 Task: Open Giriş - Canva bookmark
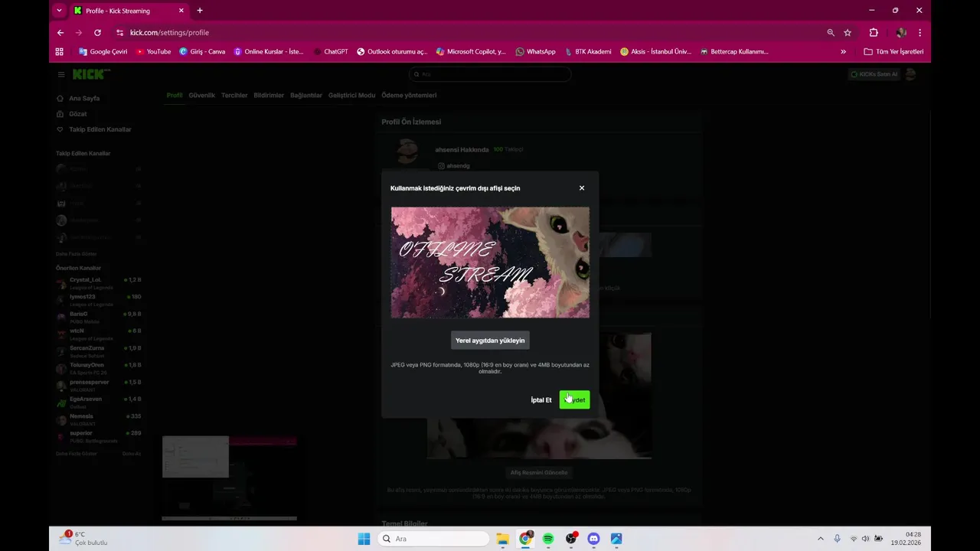point(202,52)
